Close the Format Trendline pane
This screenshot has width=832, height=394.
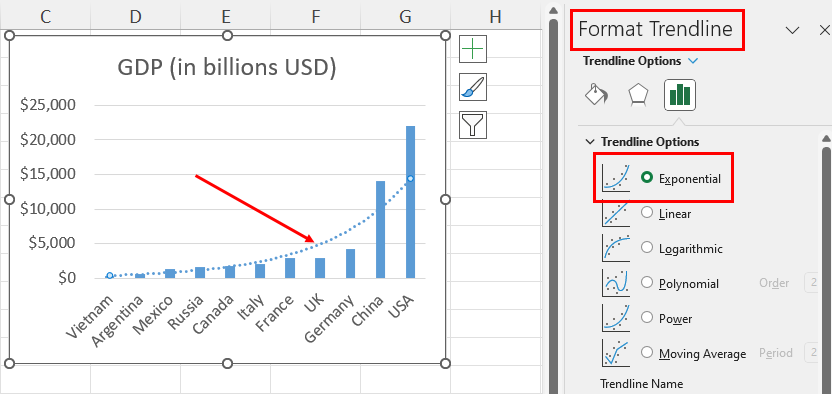pyautogui.click(x=824, y=30)
